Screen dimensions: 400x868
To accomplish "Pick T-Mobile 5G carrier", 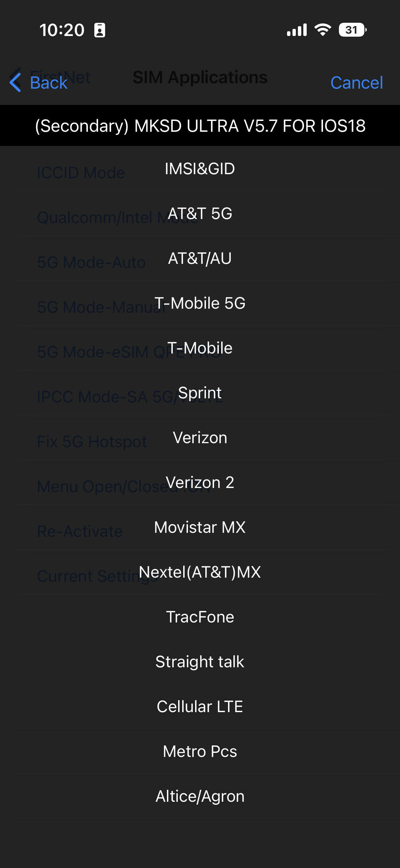I will click(200, 303).
